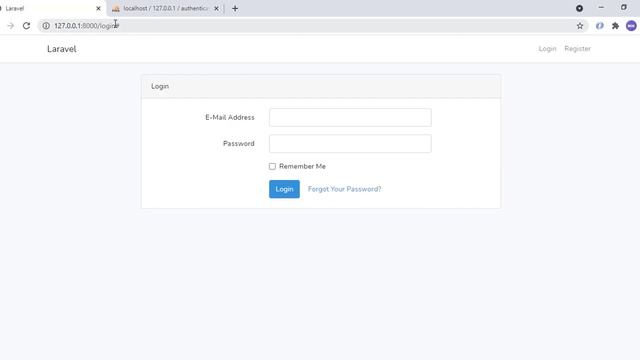
Task: Click the Password label
Action: [x=239, y=144]
